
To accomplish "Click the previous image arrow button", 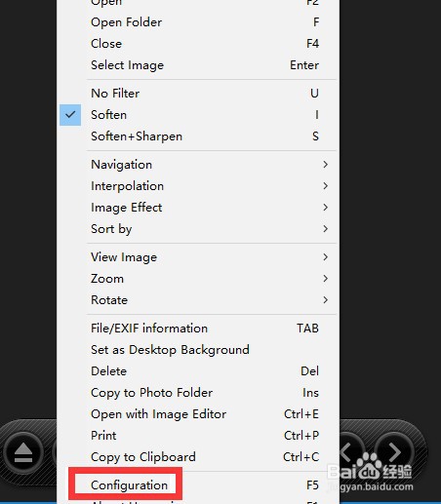I will point(349,452).
